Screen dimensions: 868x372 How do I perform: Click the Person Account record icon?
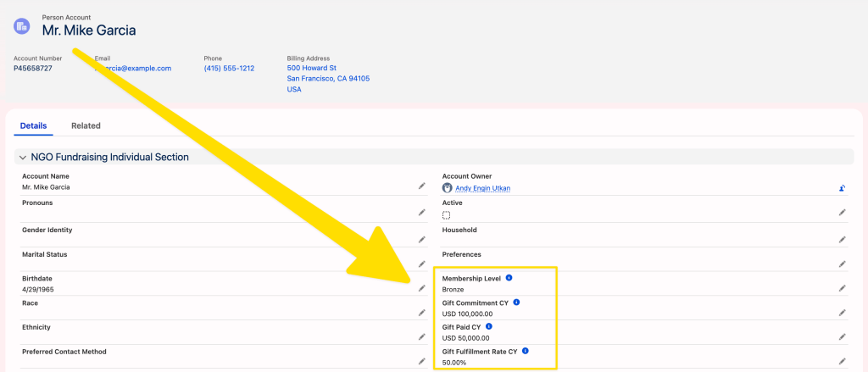tap(21, 26)
